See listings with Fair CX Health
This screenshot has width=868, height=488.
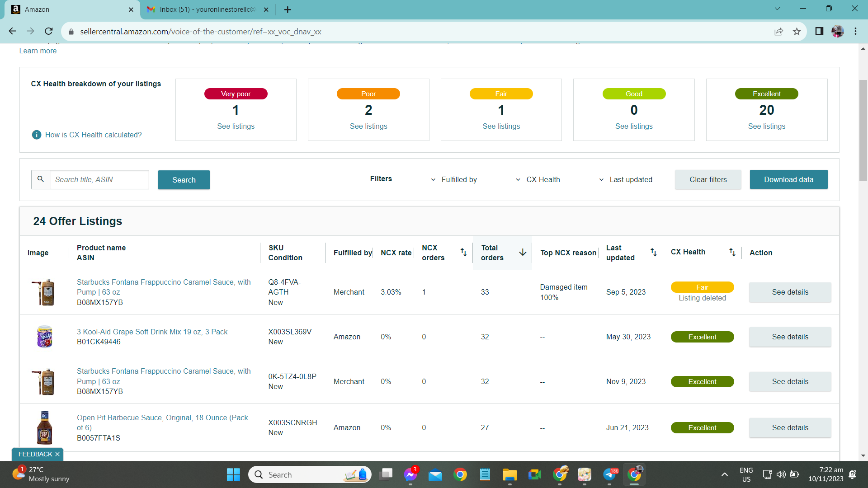(x=501, y=126)
